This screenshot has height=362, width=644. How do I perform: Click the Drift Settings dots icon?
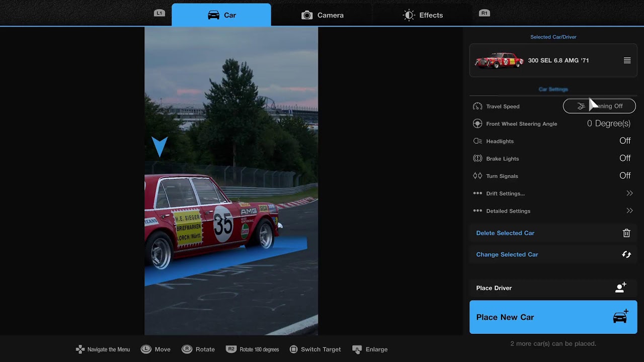(x=477, y=193)
